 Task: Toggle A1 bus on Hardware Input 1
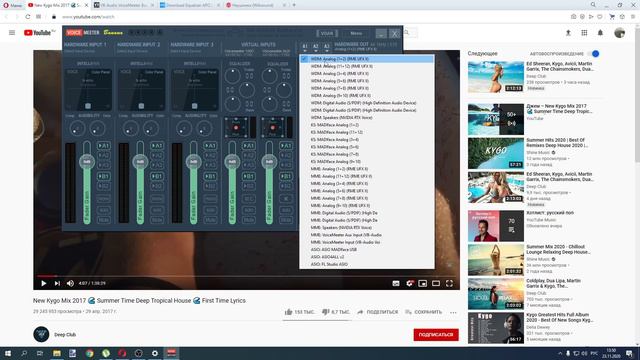[x=104, y=145]
